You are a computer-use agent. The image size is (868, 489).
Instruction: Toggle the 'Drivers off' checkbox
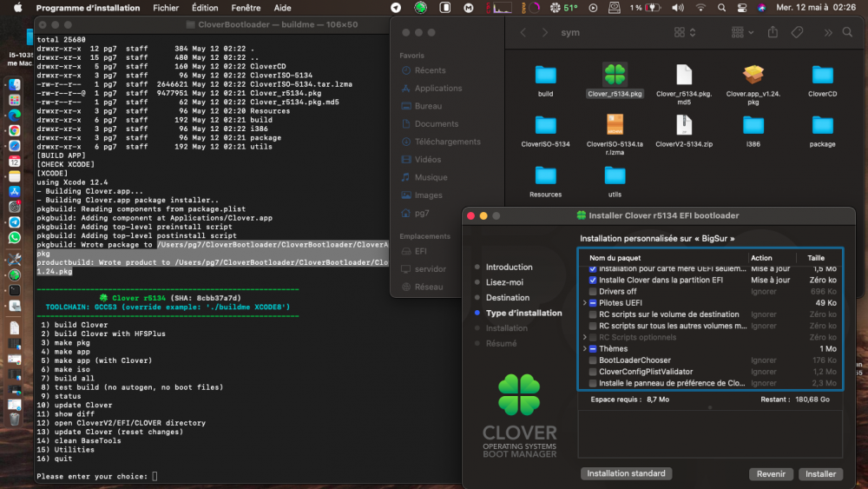coord(592,291)
